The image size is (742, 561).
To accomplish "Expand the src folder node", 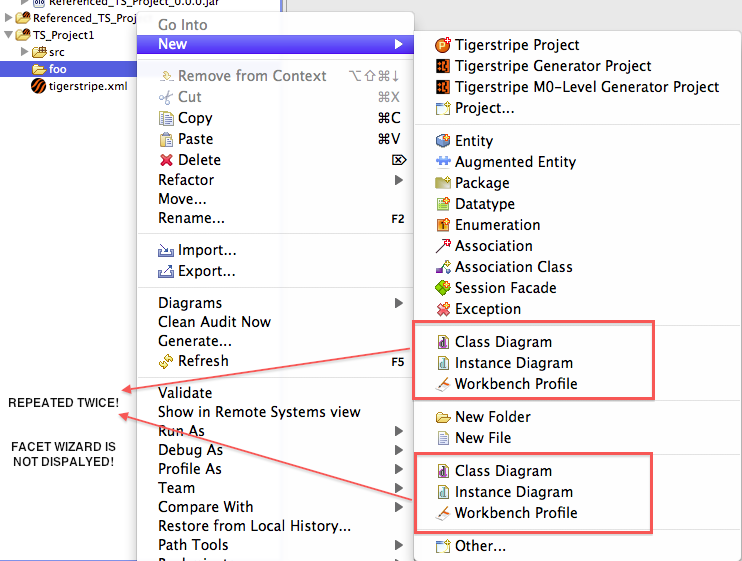I will 25,52.
